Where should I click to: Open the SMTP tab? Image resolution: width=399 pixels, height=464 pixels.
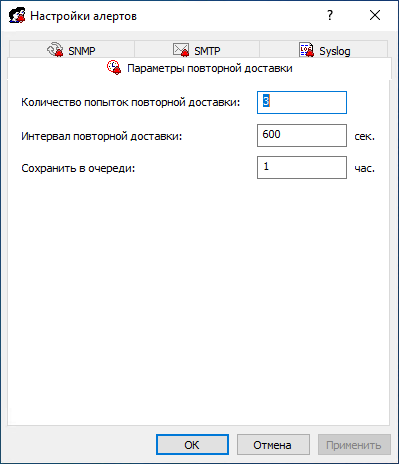[x=197, y=50]
